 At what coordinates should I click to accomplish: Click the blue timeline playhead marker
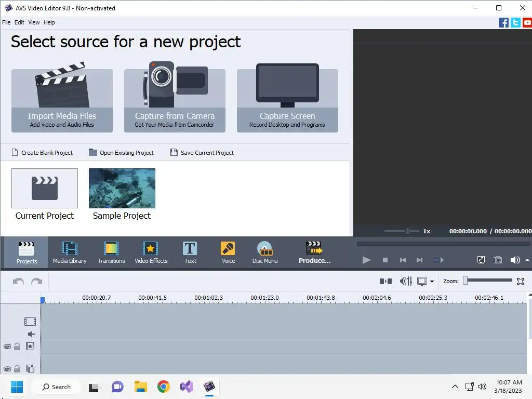(43, 300)
